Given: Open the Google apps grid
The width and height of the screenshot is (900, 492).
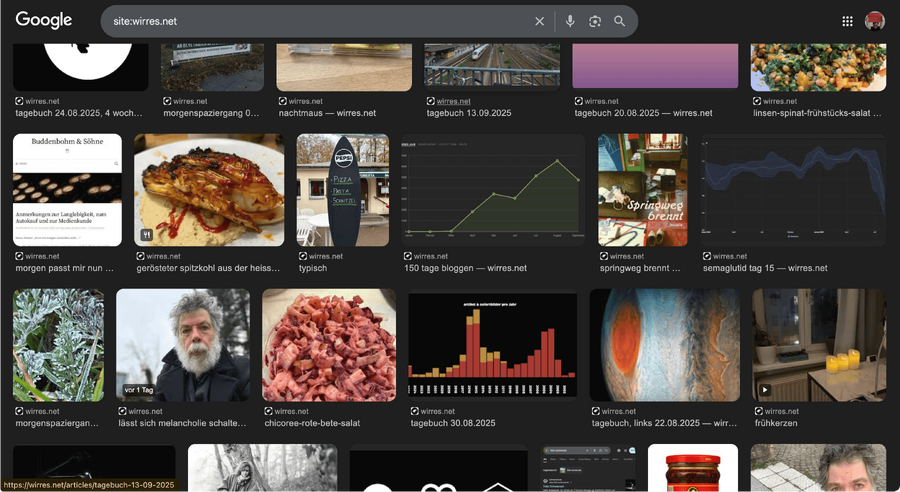Looking at the screenshot, I should (x=848, y=21).
